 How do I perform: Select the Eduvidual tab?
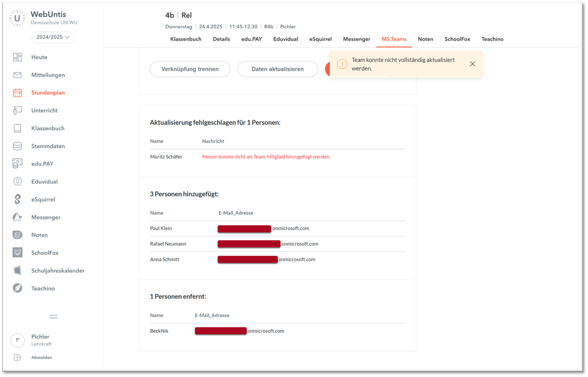(285, 39)
